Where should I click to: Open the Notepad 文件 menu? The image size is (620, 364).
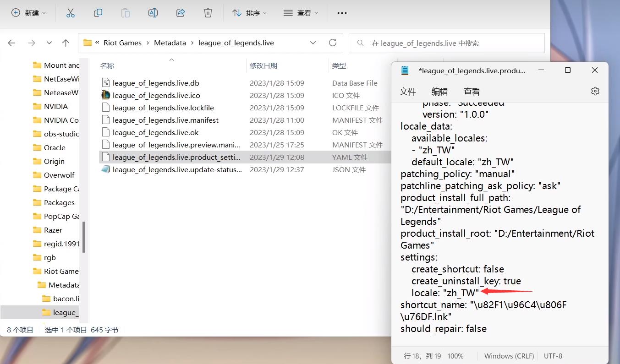(x=408, y=92)
